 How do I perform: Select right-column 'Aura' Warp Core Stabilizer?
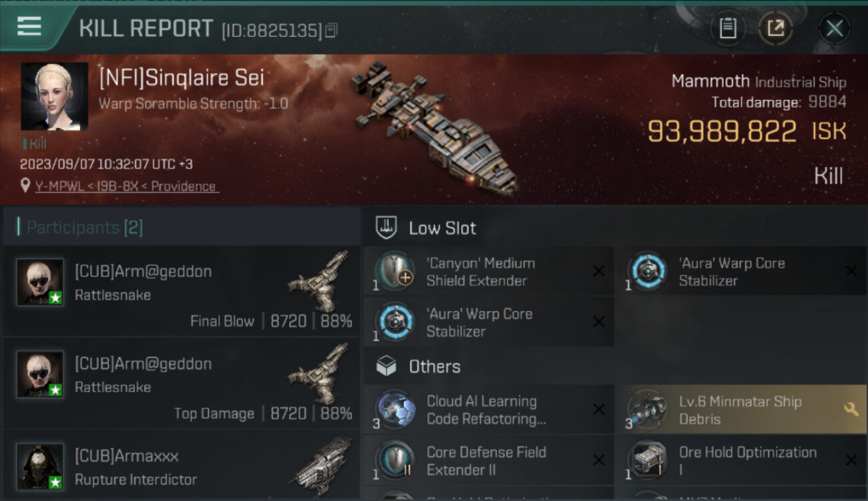click(742, 272)
